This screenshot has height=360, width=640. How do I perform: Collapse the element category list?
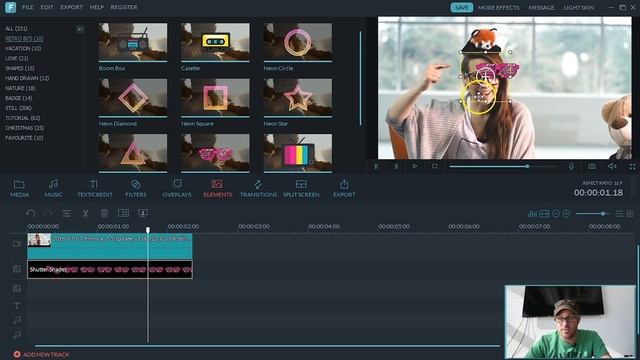(80, 29)
